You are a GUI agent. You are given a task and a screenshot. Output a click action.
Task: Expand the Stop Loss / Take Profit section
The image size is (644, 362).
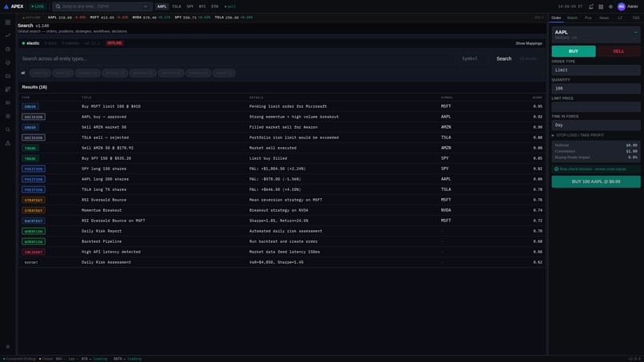[x=578, y=135]
